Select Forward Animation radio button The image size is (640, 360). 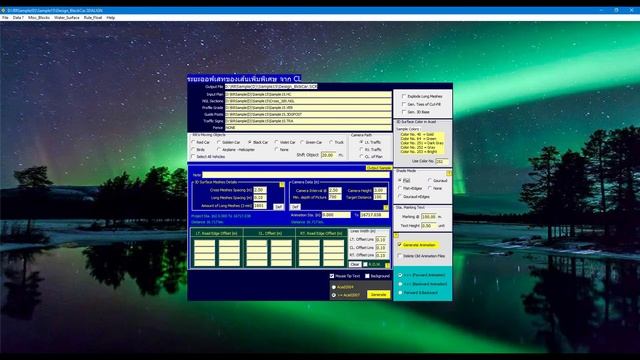pyautogui.click(x=400, y=275)
